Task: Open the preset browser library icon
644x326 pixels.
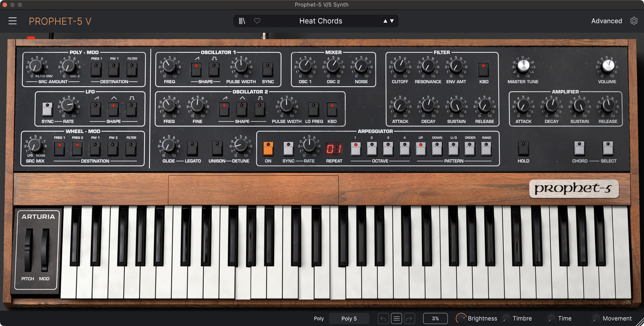Action: tap(242, 21)
